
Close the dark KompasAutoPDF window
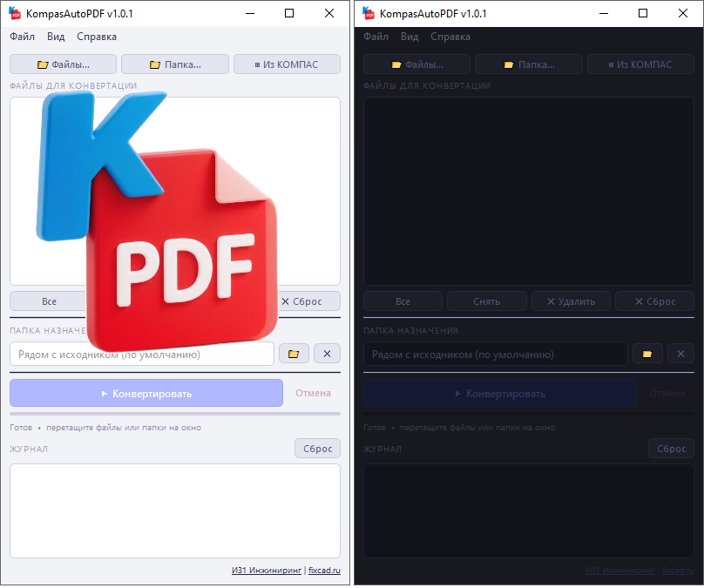coord(683,13)
